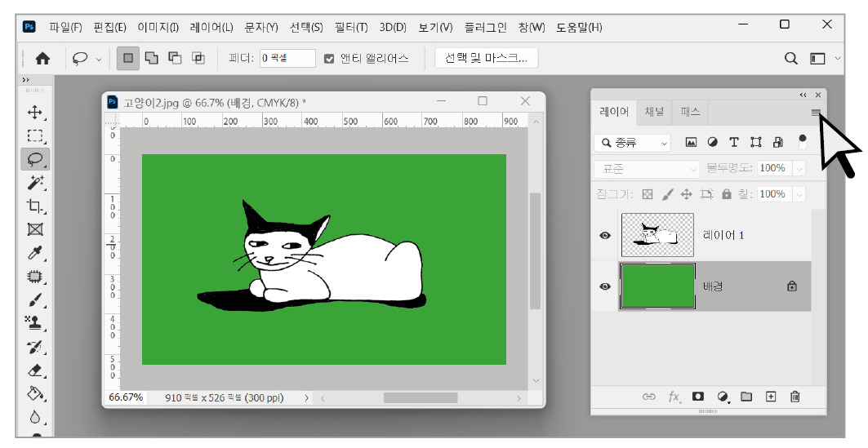868x448 pixels.
Task: Open the status bar info arrow
Action: point(306,397)
